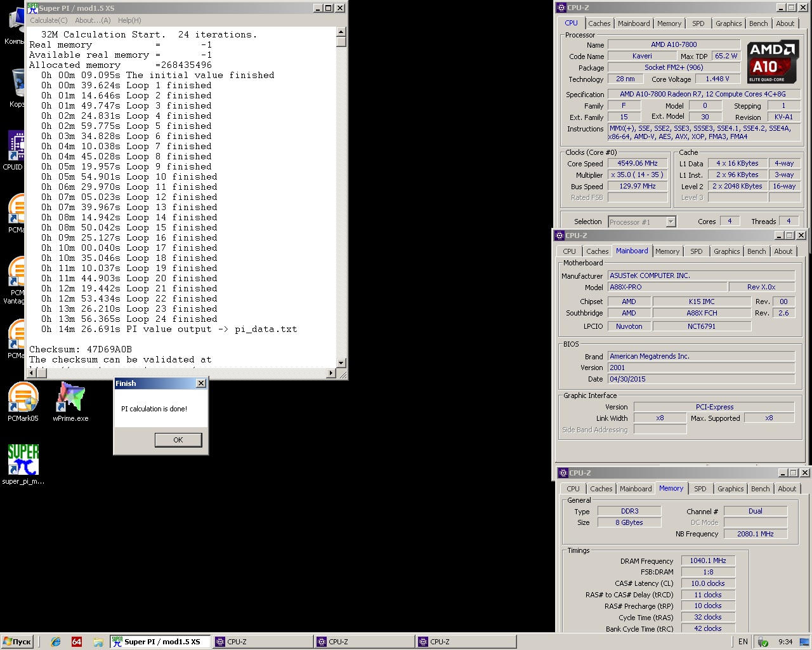Image resolution: width=812 pixels, height=650 pixels.
Task: Click Super PI vertical scrollbar down arrow
Action: tap(341, 362)
